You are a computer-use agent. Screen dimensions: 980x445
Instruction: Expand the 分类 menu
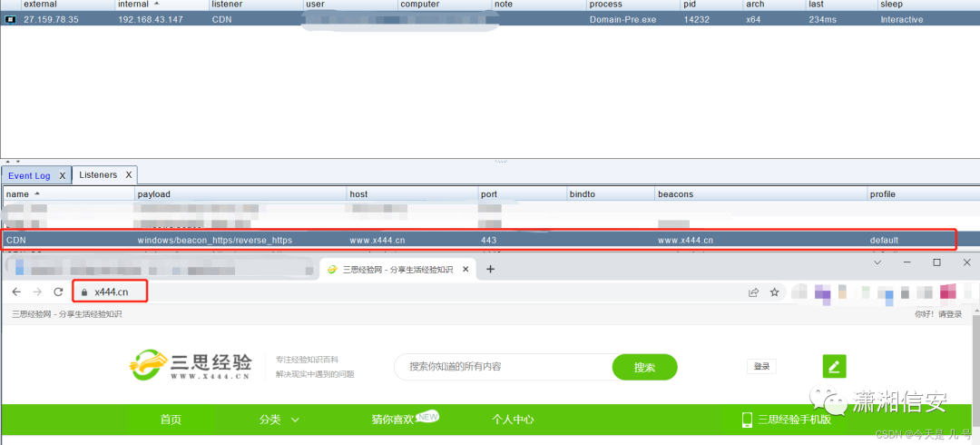click(x=279, y=420)
